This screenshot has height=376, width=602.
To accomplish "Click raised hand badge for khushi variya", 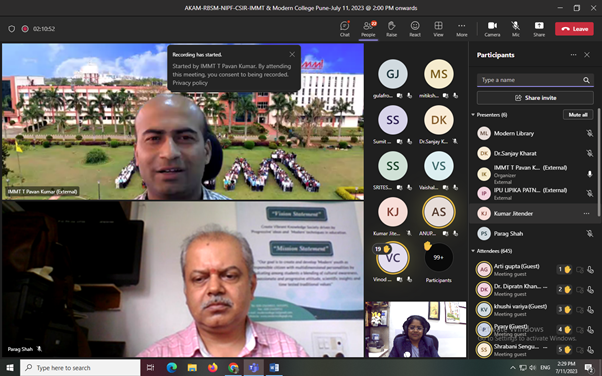I will 564,310.
